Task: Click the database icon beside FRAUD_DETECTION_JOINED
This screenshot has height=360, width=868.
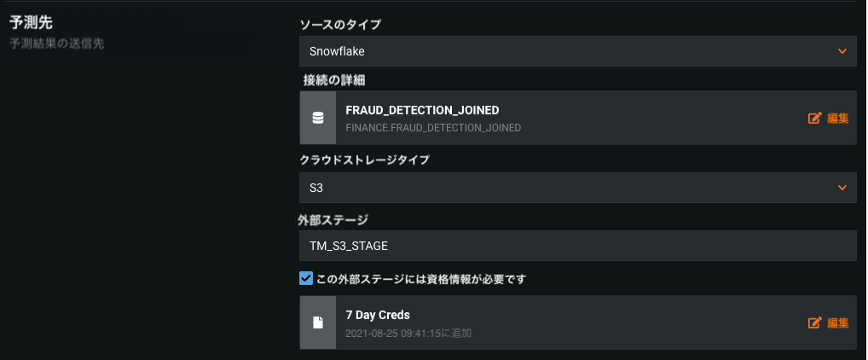Action: pyautogui.click(x=318, y=119)
